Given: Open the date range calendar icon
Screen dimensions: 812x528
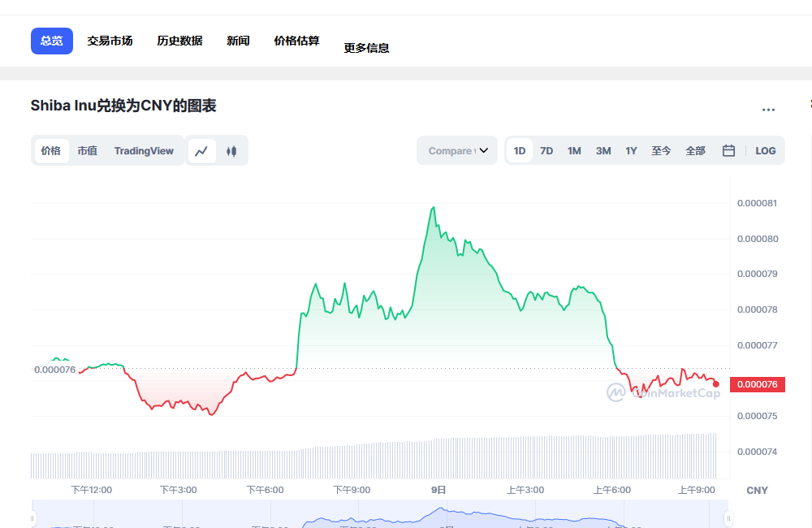Looking at the screenshot, I should [x=728, y=150].
